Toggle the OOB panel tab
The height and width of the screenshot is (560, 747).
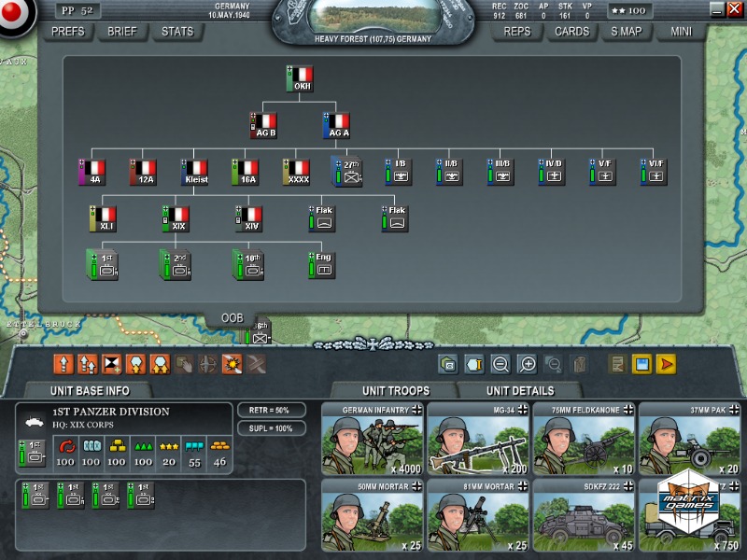(232, 318)
